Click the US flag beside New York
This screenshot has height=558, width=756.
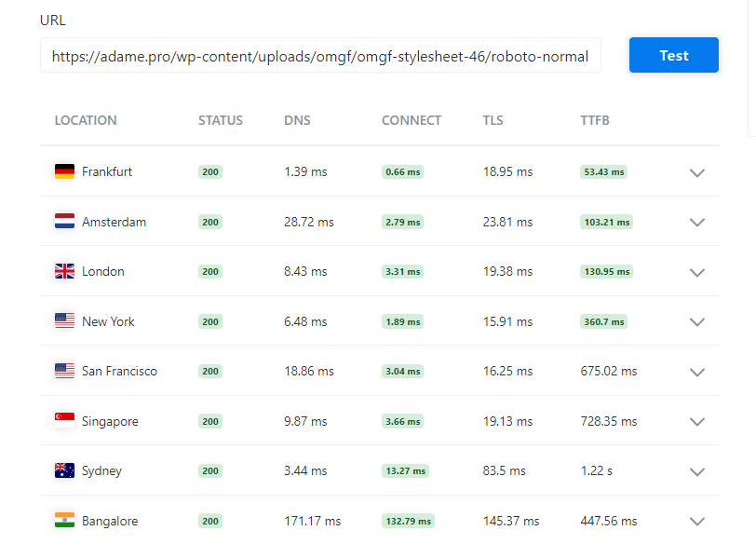(64, 321)
